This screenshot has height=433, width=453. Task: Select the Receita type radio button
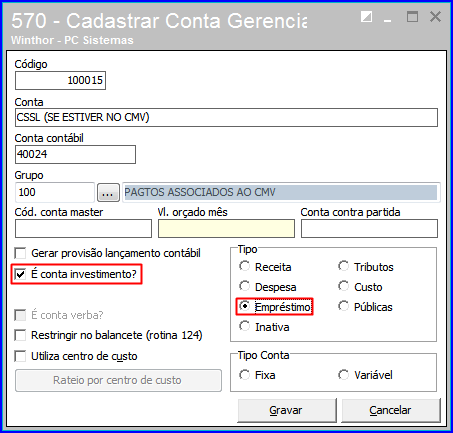pyautogui.click(x=244, y=266)
